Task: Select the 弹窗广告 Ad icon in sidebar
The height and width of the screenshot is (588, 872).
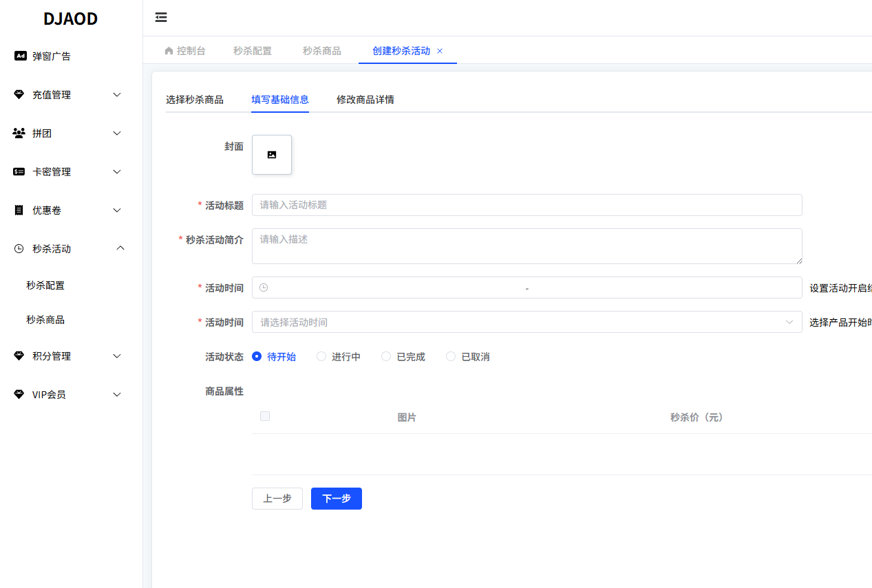Action: (19, 56)
